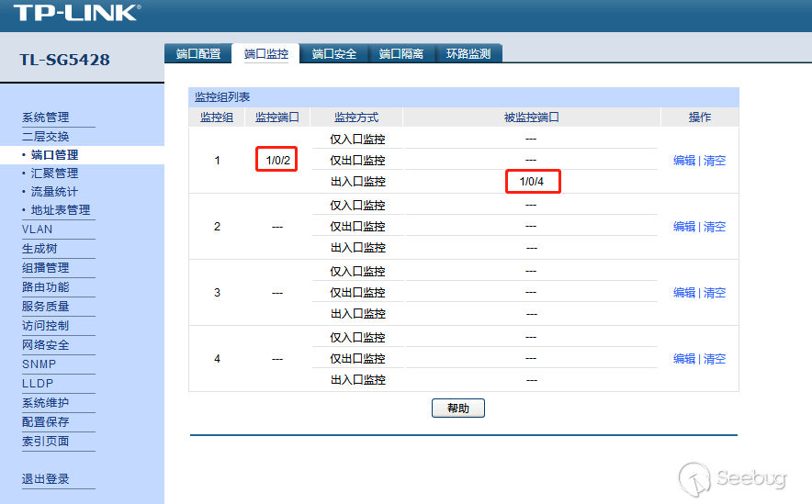
Task: Open 索引页面 in the sidebar
Action: [x=46, y=442]
